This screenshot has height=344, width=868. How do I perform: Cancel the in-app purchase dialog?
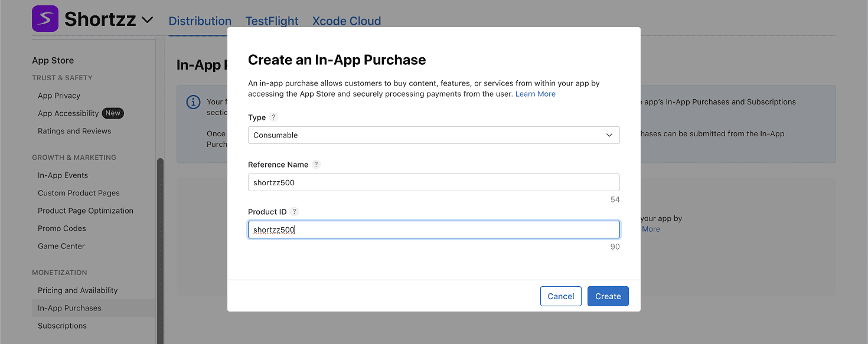[560, 296]
